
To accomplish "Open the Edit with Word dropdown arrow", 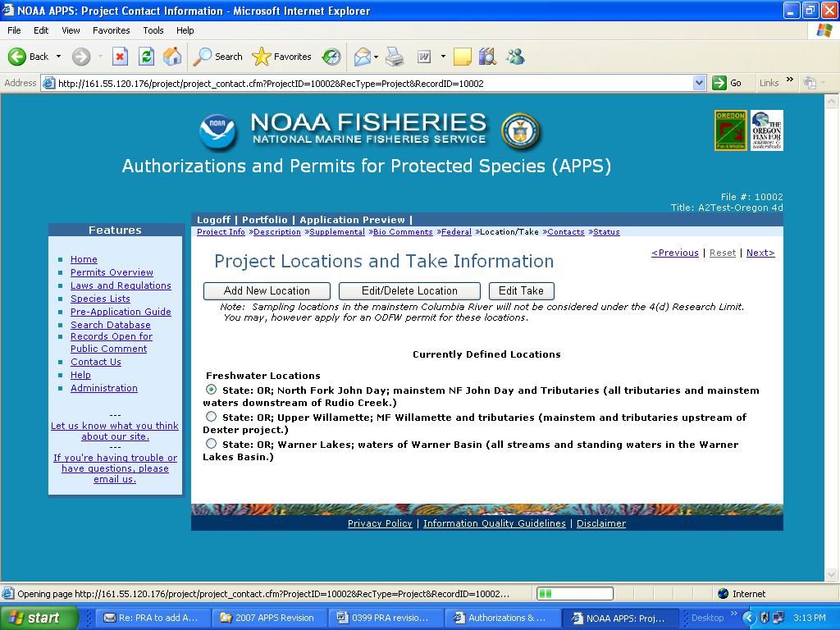I will tap(443, 57).
